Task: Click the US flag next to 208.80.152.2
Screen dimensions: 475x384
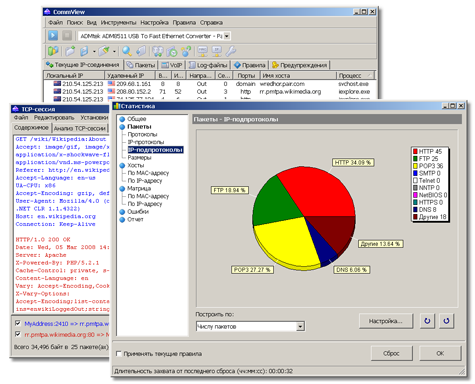Action: click(111, 91)
